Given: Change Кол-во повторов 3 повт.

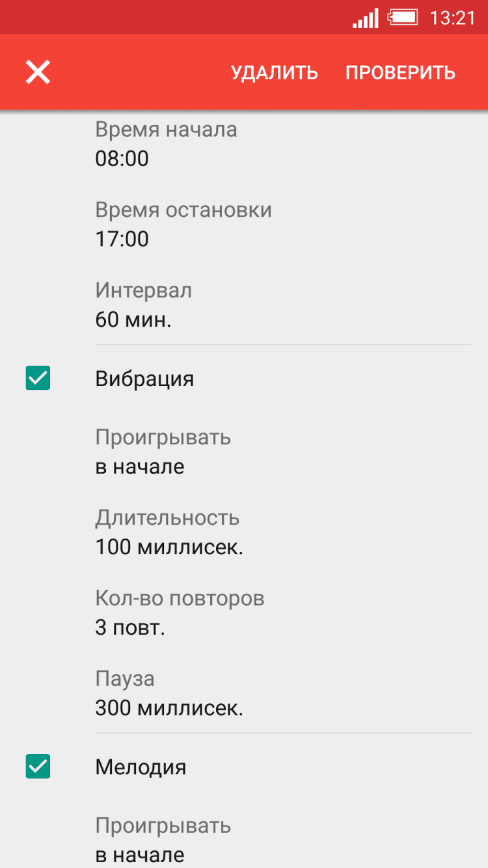Looking at the screenshot, I should coord(282,613).
